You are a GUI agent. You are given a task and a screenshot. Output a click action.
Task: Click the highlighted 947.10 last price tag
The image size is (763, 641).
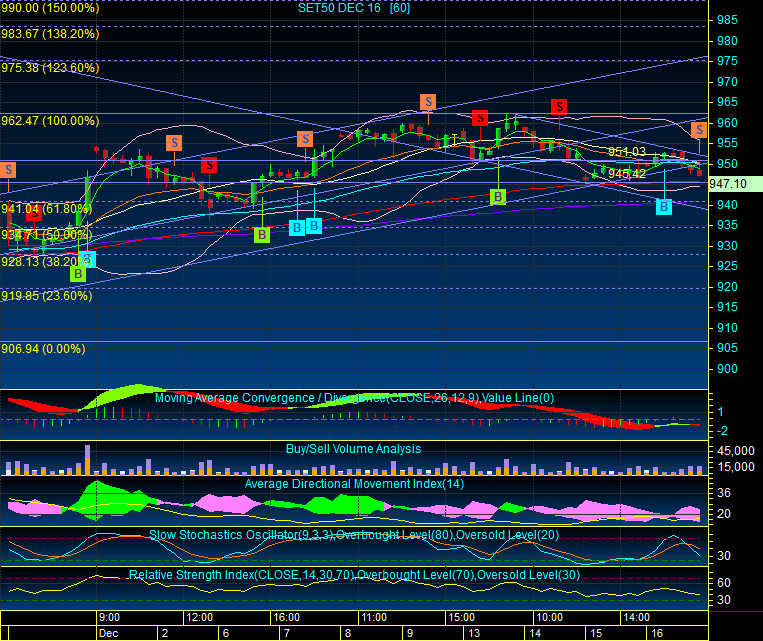click(x=735, y=183)
